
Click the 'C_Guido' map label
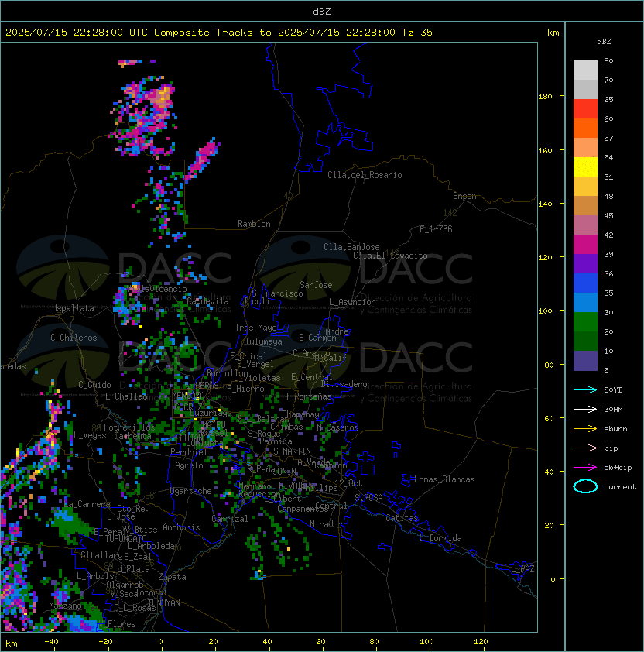(94, 385)
